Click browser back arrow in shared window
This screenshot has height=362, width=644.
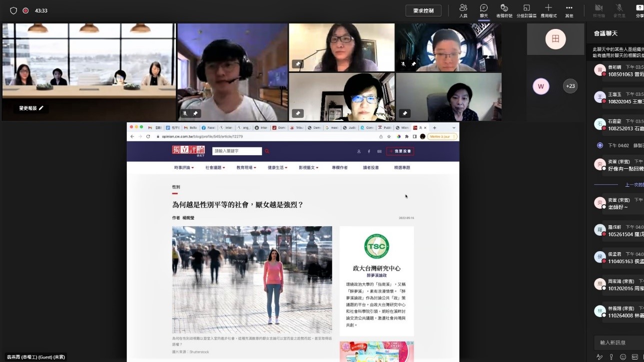(132, 136)
